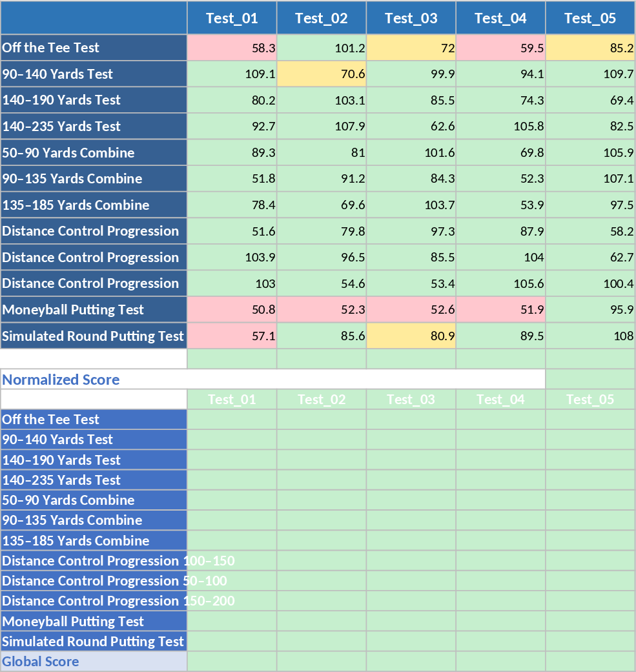Click the Test_02 header in the normalized table
Screen dimensions: 636x672
coord(322,400)
